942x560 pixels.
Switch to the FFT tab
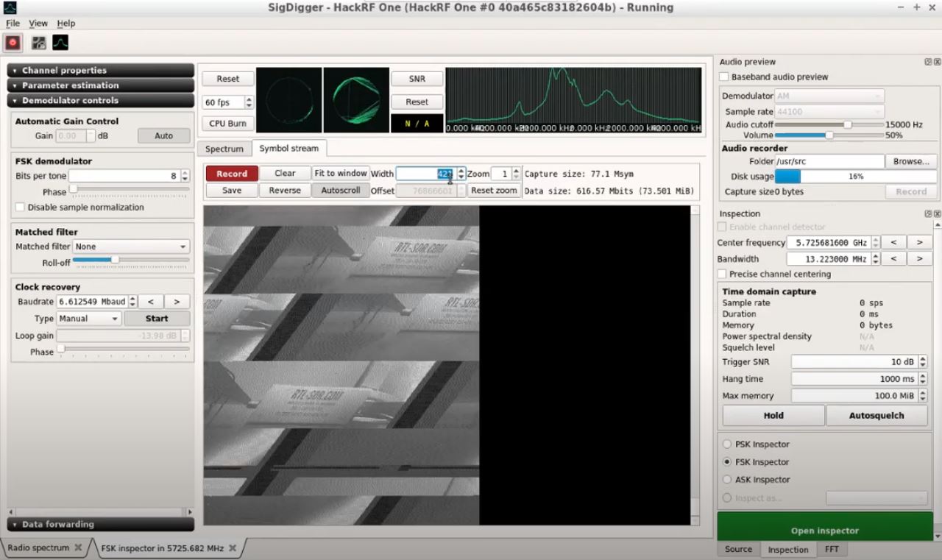coord(832,549)
